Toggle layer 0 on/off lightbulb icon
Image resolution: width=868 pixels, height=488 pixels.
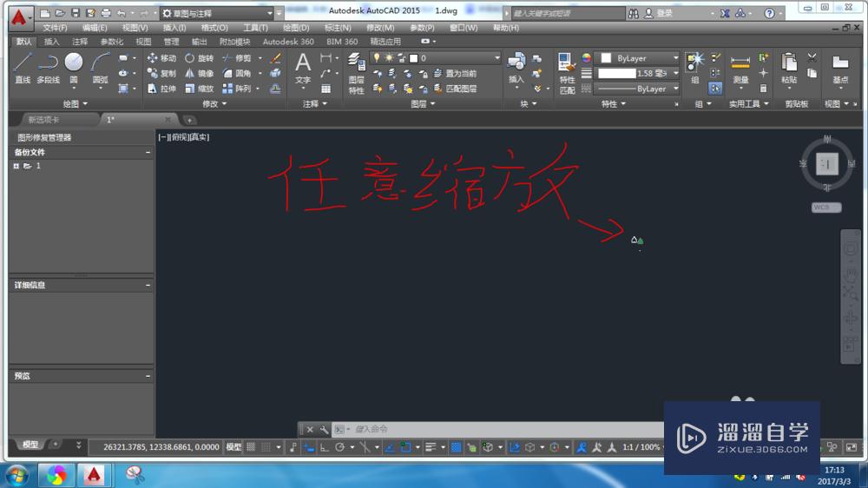click(377, 58)
